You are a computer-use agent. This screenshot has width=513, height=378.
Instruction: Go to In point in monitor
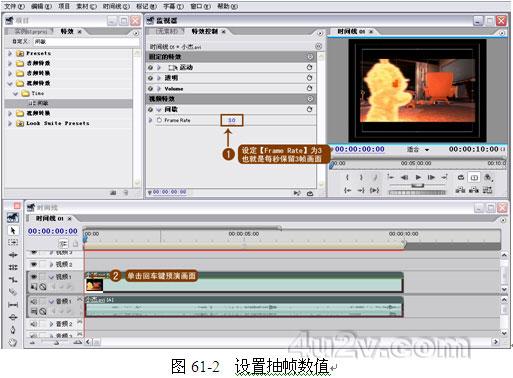pyautogui.click(x=347, y=190)
